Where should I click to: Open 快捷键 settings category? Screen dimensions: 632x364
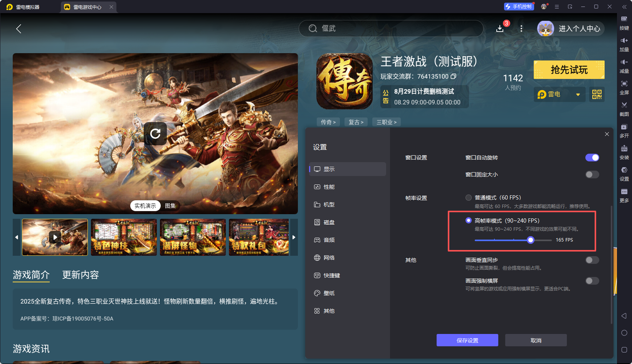coord(348,275)
